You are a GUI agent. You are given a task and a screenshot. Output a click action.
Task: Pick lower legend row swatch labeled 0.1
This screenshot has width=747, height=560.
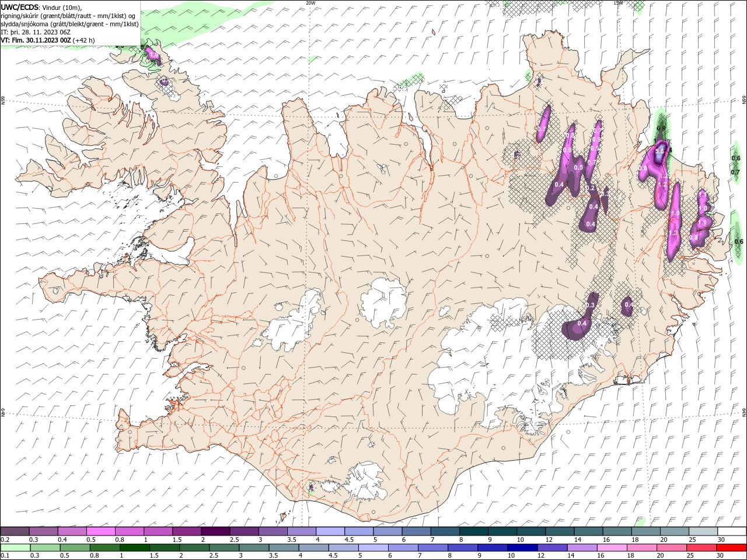(x=15, y=548)
